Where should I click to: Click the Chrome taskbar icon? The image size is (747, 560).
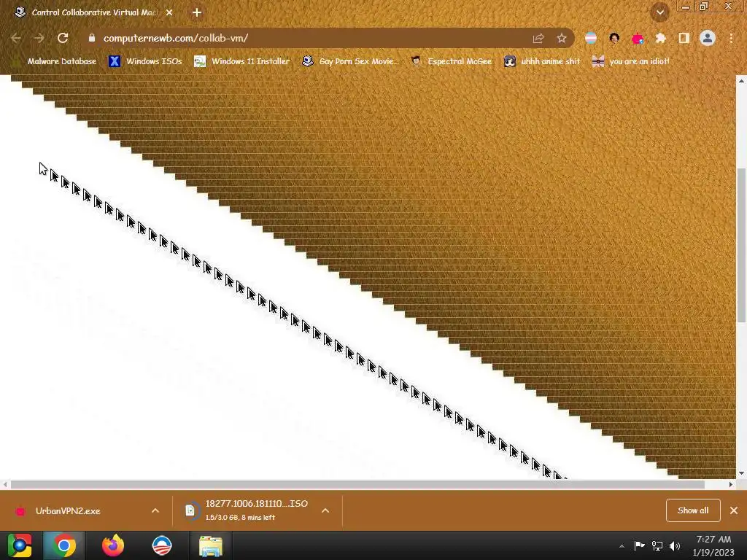tap(64, 545)
